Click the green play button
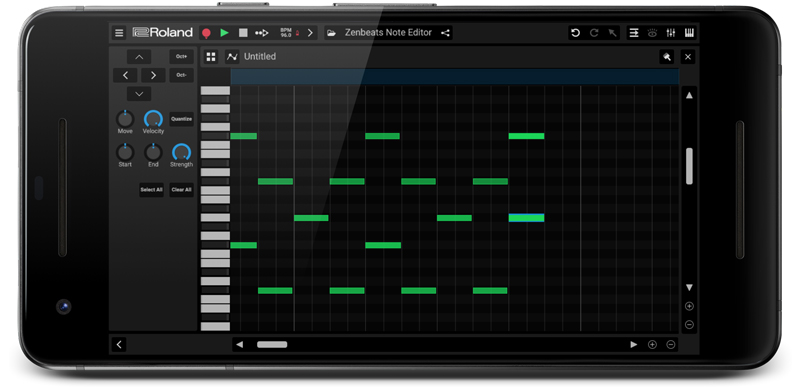800x388 pixels. click(x=224, y=33)
